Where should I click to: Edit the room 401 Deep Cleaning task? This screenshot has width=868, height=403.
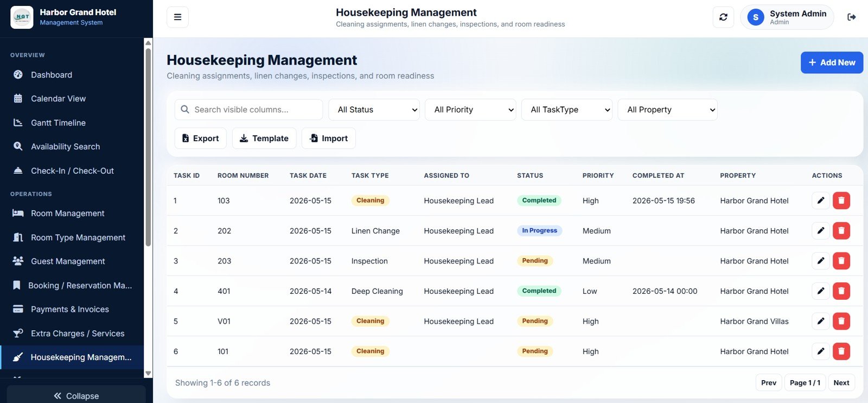click(821, 291)
